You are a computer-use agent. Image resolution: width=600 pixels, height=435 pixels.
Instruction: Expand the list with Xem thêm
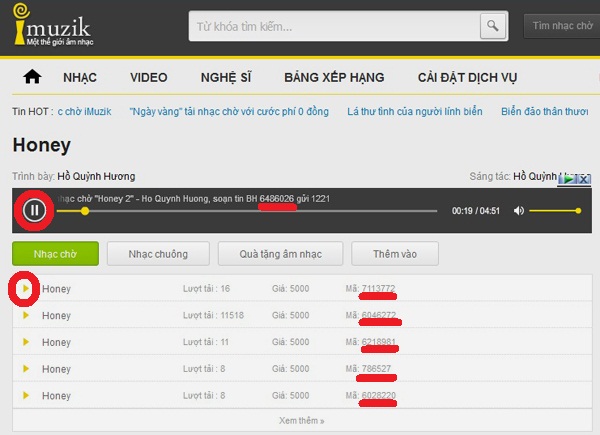[x=301, y=421]
